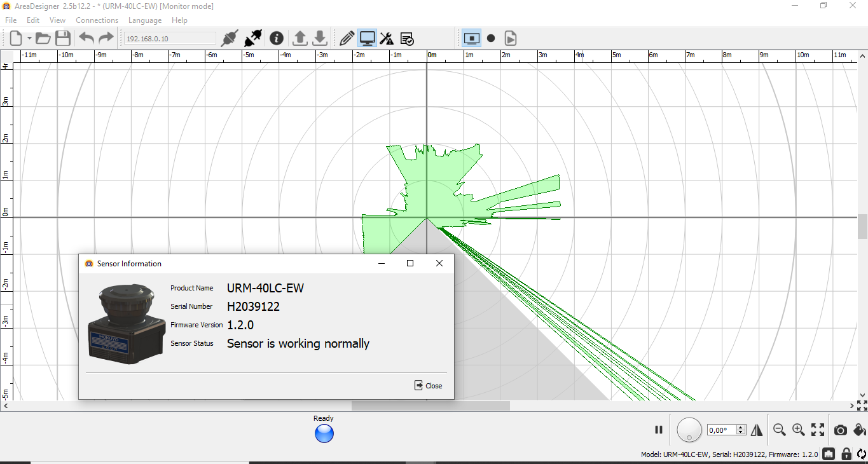Increase rotation angle with the spinner up arrow

pyautogui.click(x=741, y=427)
